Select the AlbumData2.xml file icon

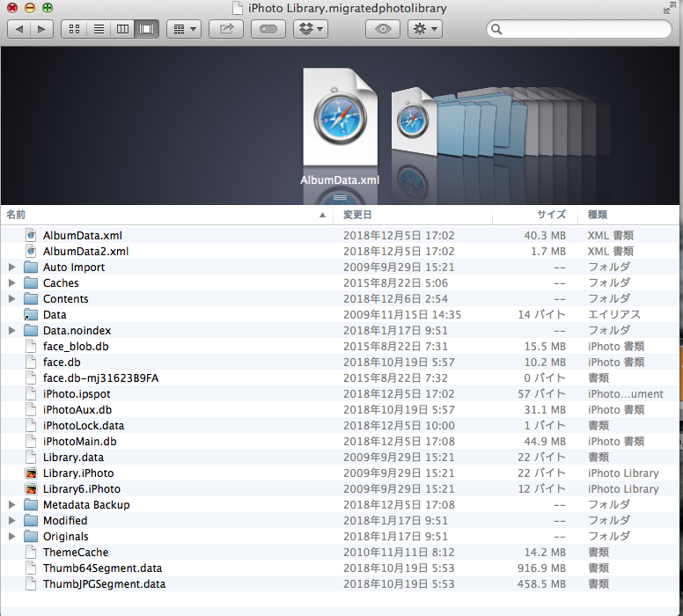31,251
